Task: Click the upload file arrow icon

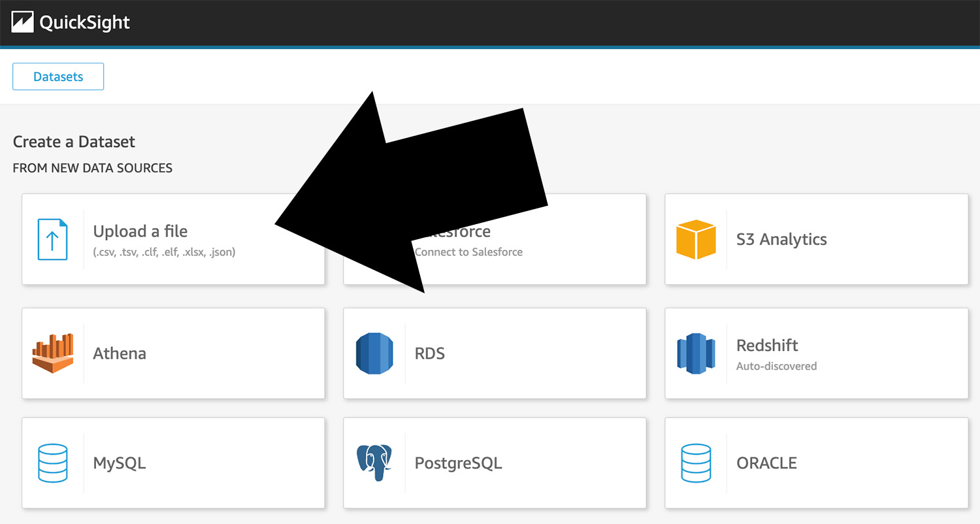Action: pos(52,239)
